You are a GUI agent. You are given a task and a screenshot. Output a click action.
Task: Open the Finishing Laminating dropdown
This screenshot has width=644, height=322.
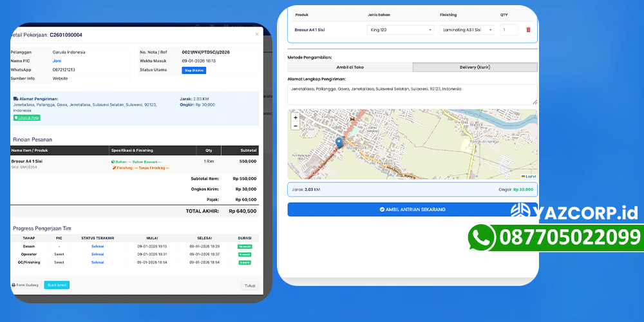tap(467, 30)
